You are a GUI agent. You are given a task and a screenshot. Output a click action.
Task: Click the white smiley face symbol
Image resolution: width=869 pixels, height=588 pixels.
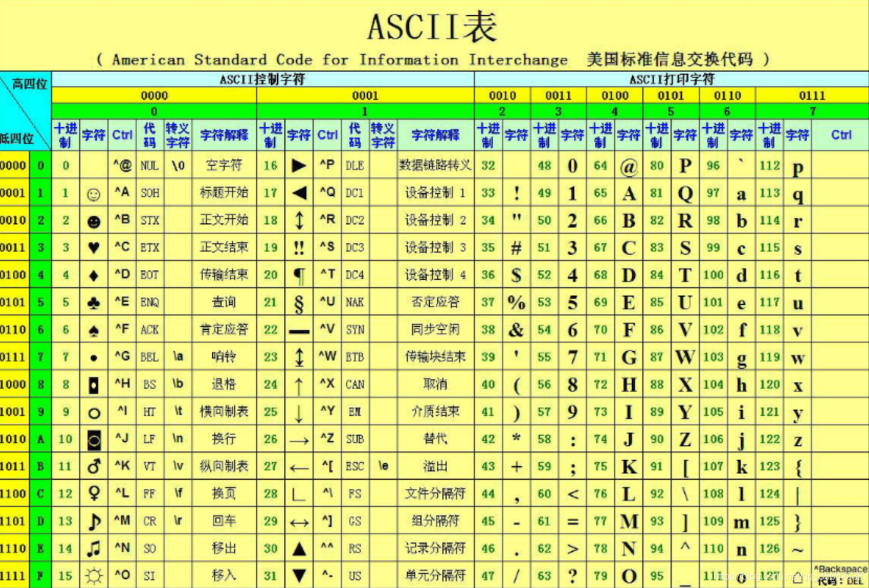tap(94, 195)
